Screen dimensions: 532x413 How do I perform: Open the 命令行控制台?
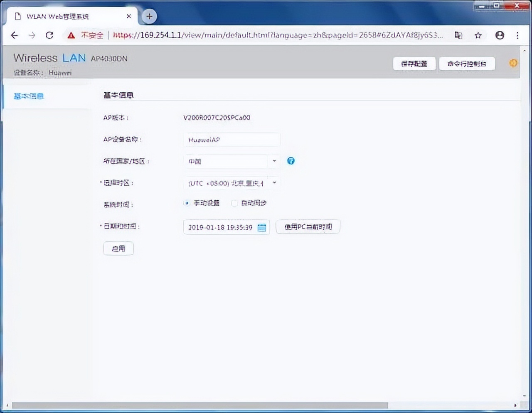click(467, 64)
